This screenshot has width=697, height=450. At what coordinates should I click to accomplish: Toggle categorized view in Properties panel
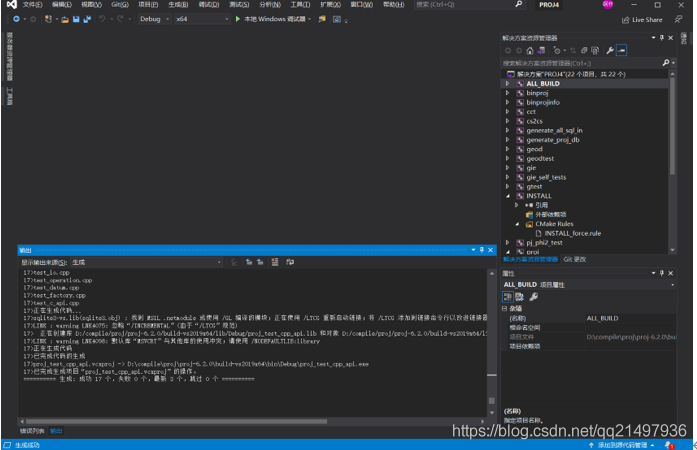507,297
